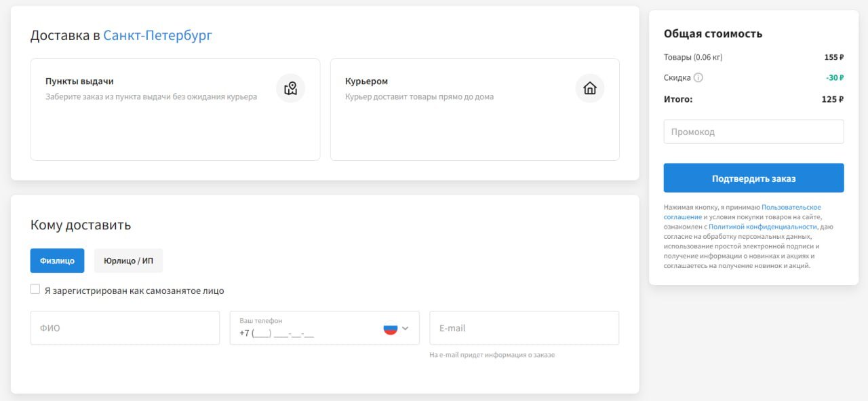Image resolution: width=868 pixels, height=401 pixels.
Task: Click the discount info icon
Action: (698, 78)
